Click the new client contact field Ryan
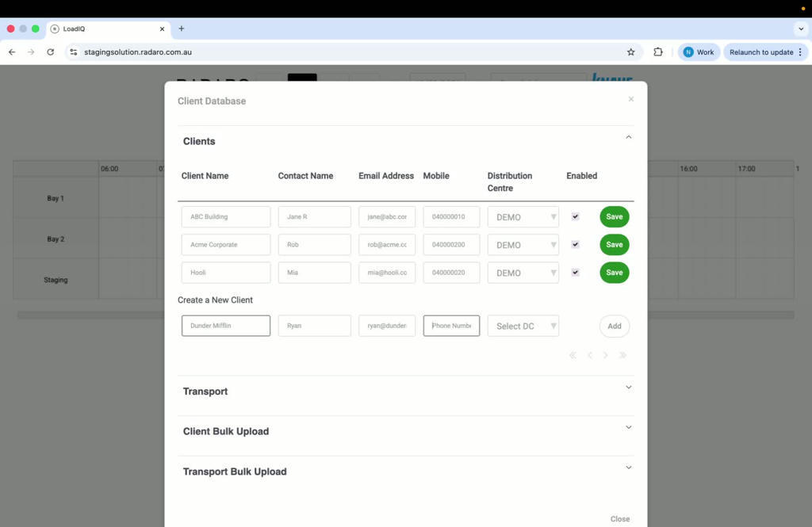 314,326
